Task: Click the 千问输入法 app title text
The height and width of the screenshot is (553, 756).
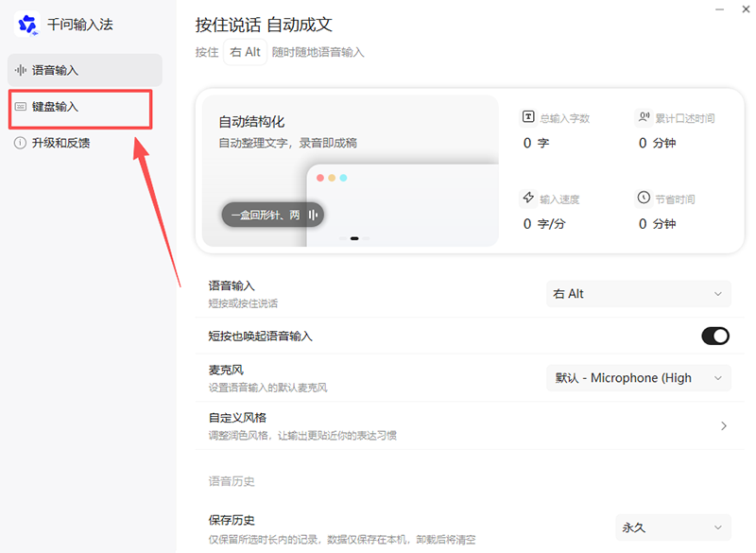Action: [80, 25]
